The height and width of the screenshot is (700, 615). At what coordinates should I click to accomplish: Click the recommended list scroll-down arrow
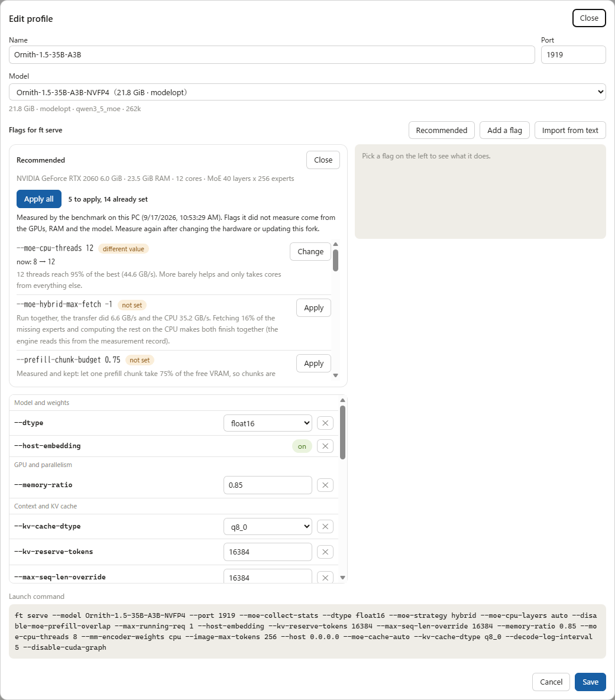tap(335, 375)
